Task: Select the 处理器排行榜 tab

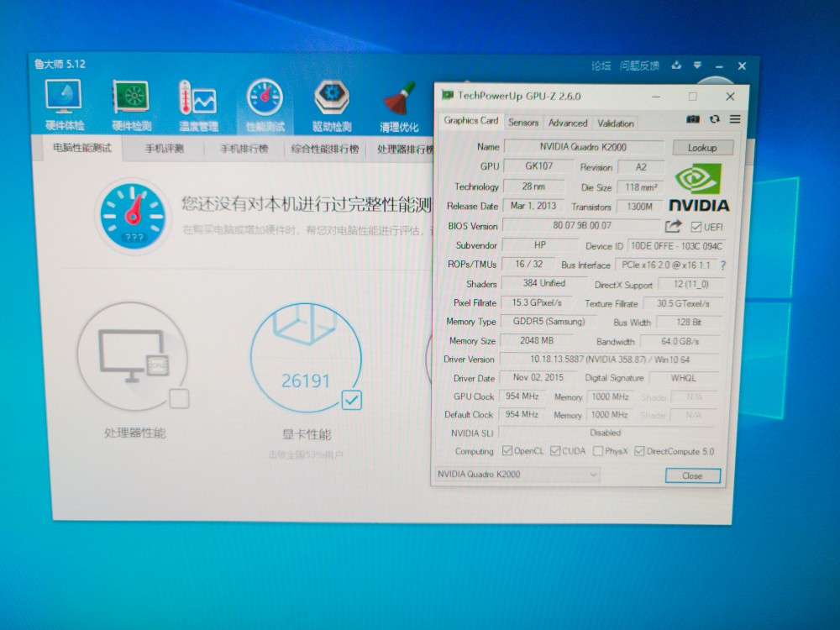Action: (x=405, y=149)
